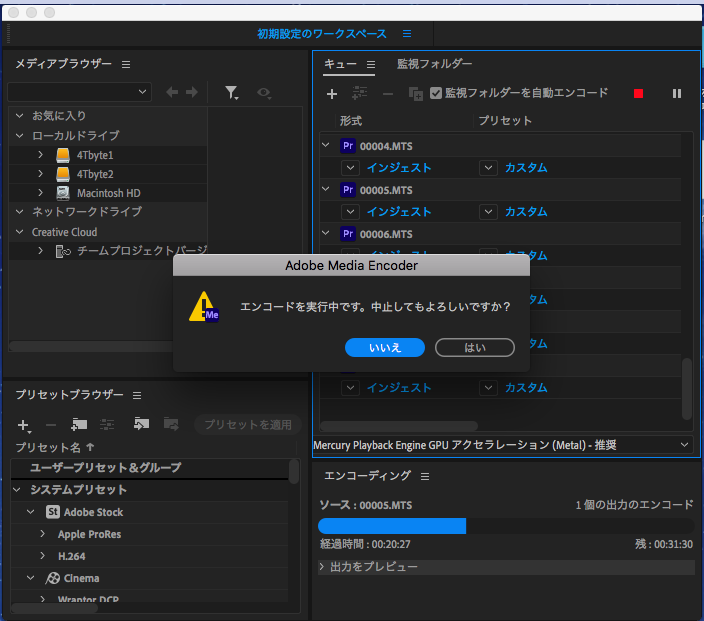Screen dimensions: 704x621
Task: Select Macintosh HD drive
Action: point(108,193)
